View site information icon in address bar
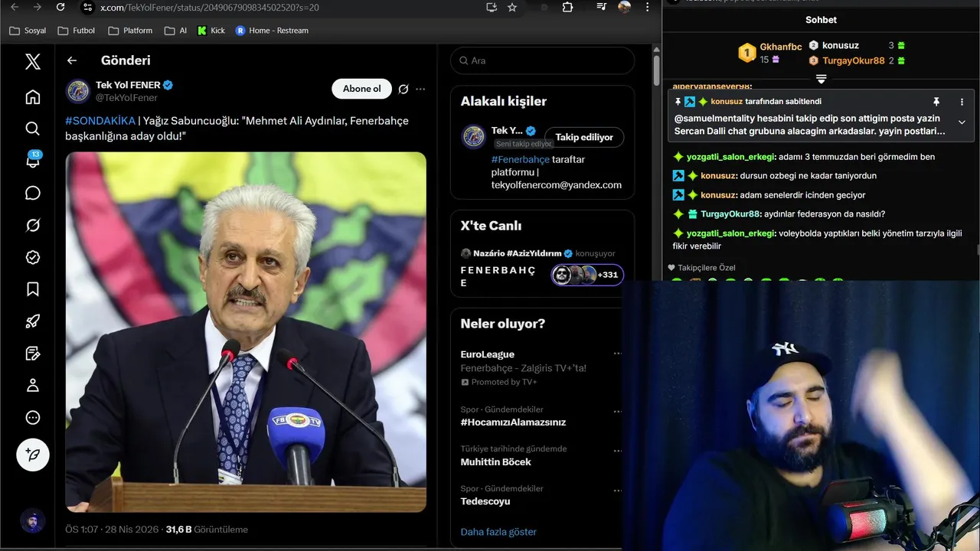This screenshot has height=551, width=980. 87,7
